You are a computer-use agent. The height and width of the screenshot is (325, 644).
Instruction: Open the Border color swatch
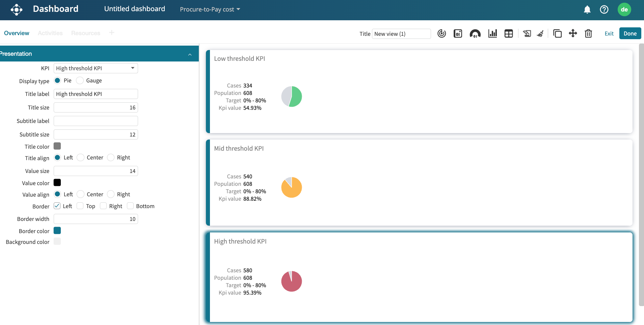pos(57,231)
